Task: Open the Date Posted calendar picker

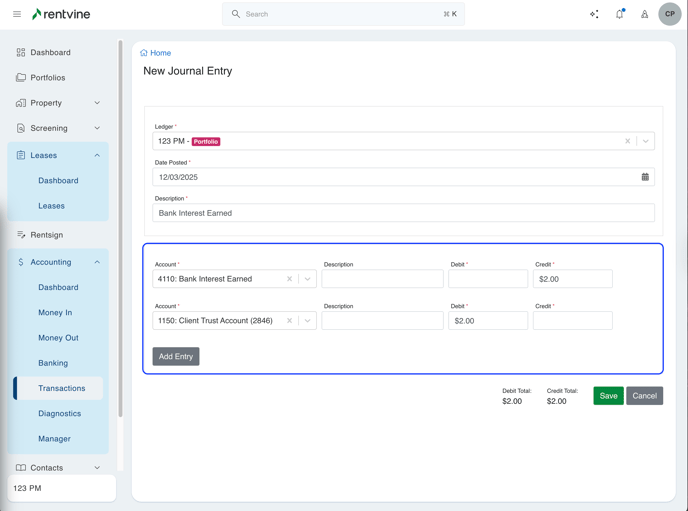Action: coord(645,177)
